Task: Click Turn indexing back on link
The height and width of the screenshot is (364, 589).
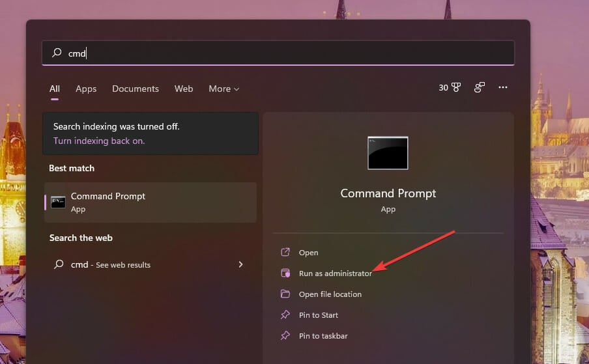Action: point(99,141)
